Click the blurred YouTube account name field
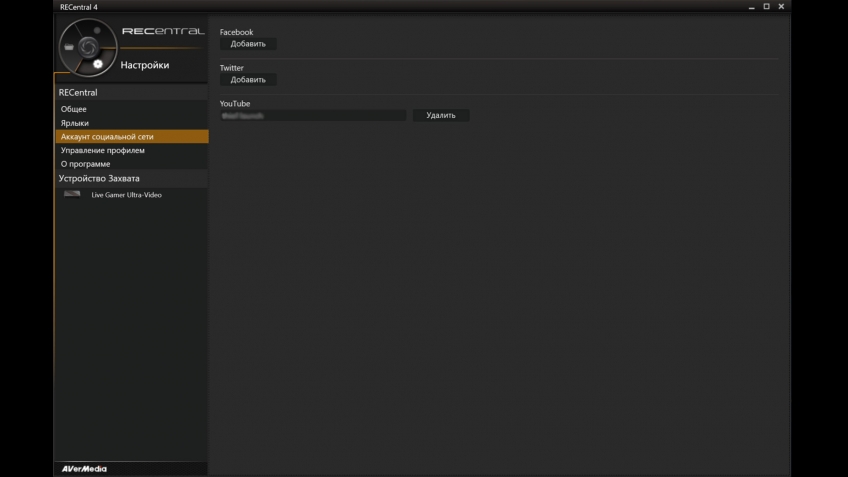 click(x=313, y=115)
